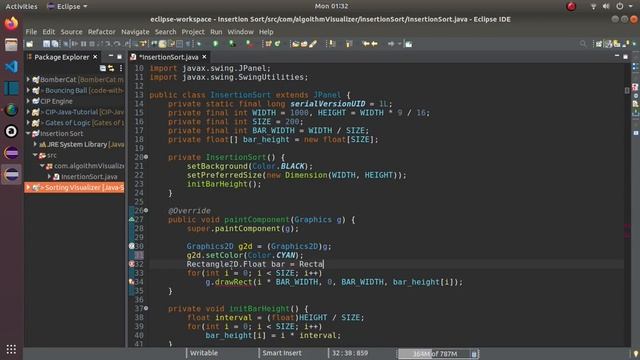Image resolution: width=640 pixels, height=360 pixels.
Task: Open the Package Explorer view menu dots
Action: coord(121,68)
